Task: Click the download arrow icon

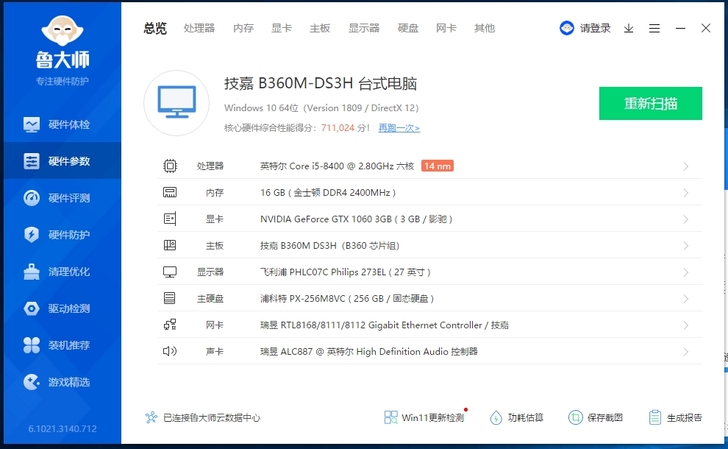Action: (x=628, y=28)
